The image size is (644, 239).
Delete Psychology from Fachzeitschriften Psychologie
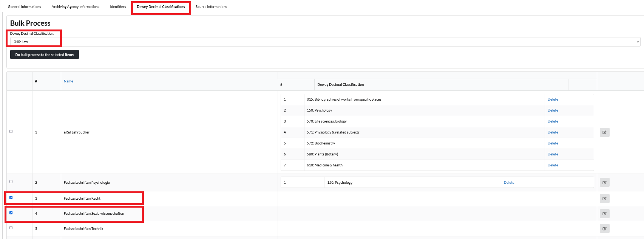point(509,183)
